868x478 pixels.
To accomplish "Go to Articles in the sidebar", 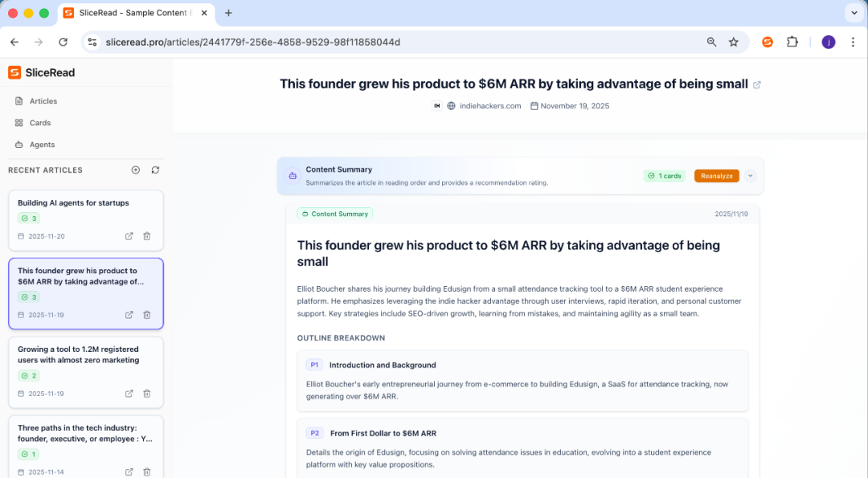I will (43, 101).
